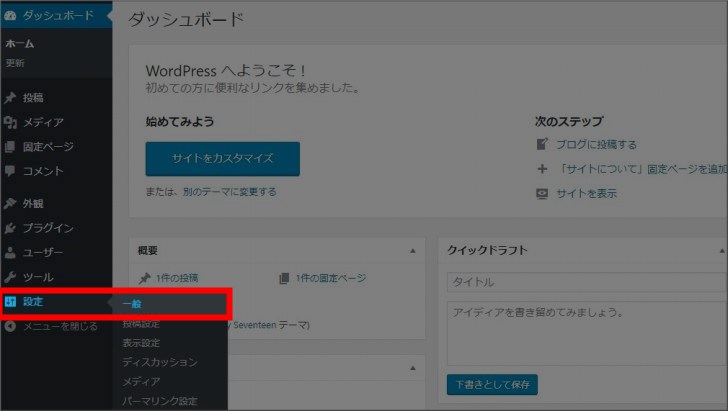Select the 外観 paintbrush icon
Screen dimensions: 728x411
pyautogui.click(x=10, y=204)
